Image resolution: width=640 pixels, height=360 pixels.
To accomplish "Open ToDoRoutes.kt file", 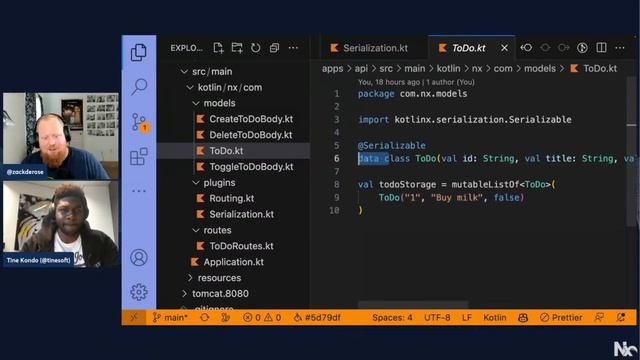I will pos(241,246).
